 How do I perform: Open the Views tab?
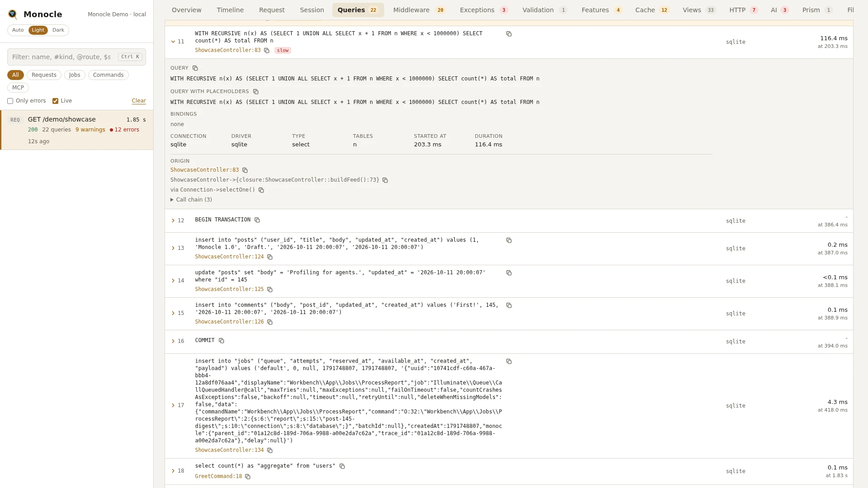[699, 10]
